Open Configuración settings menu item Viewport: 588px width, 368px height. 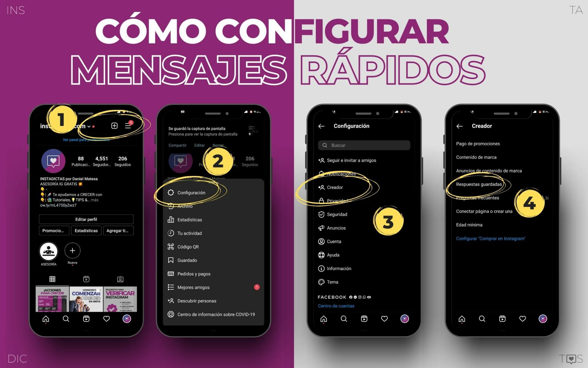coord(191,192)
